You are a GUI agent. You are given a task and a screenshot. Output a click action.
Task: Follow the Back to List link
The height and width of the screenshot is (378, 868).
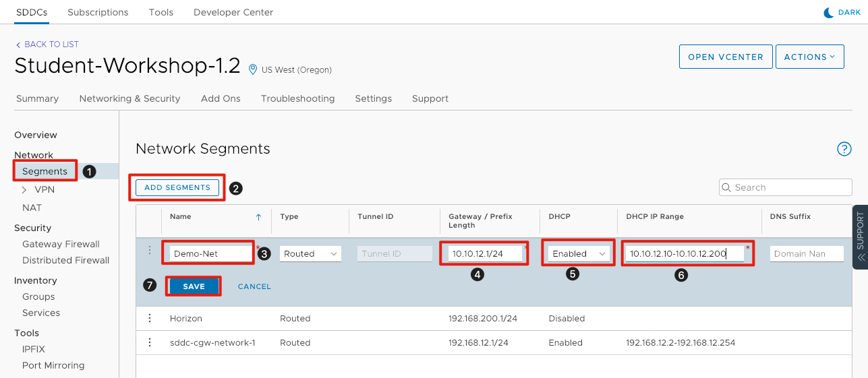(47, 44)
